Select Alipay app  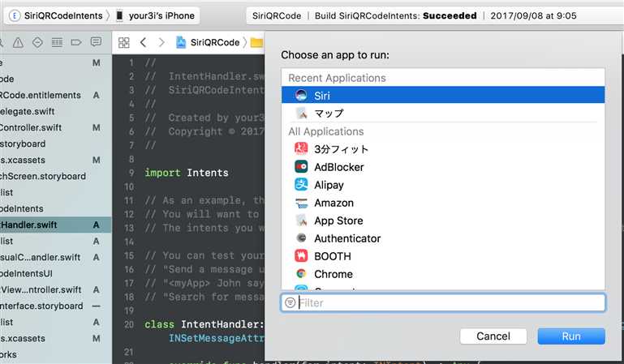click(x=443, y=185)
